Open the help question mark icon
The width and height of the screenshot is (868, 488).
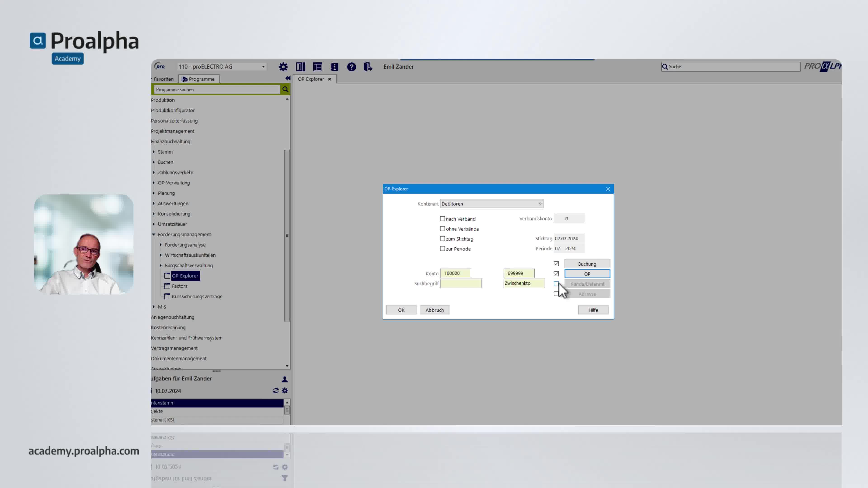click(x=351, y=67)
